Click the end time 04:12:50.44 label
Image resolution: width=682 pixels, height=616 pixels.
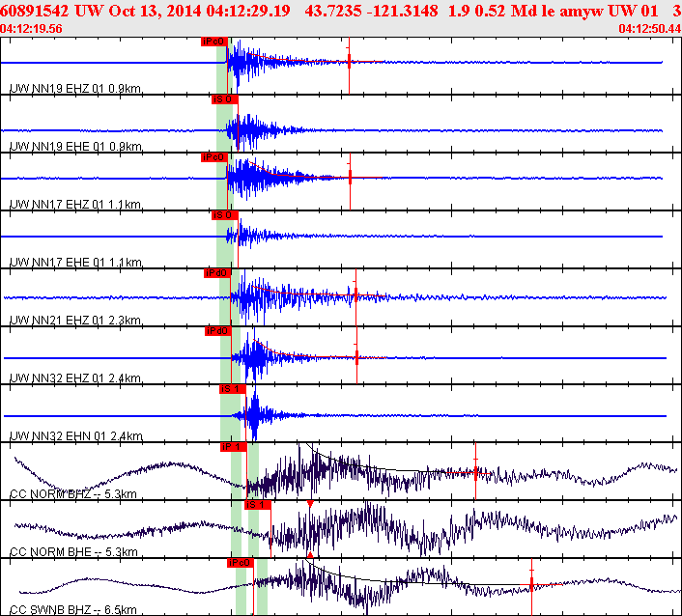pyautogui.click(x=649, y=29)
